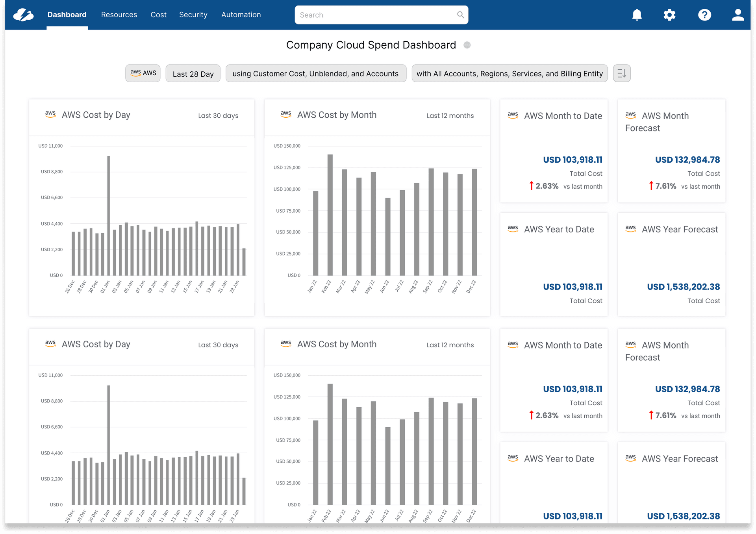The height and width of the screenshot is (534, 756).
Task: Click the sort order icon button
Action: click(621, 73)
